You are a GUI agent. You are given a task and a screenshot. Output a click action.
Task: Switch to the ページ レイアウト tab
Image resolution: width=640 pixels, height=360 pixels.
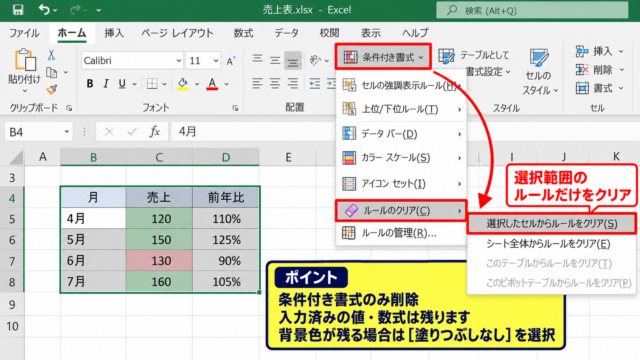pos(177,33)
